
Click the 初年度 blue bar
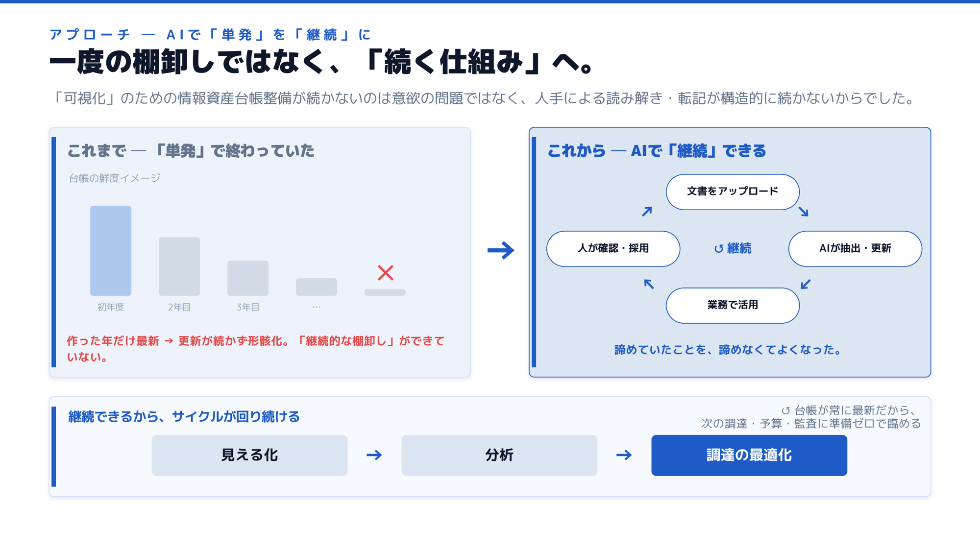(111, 251)
